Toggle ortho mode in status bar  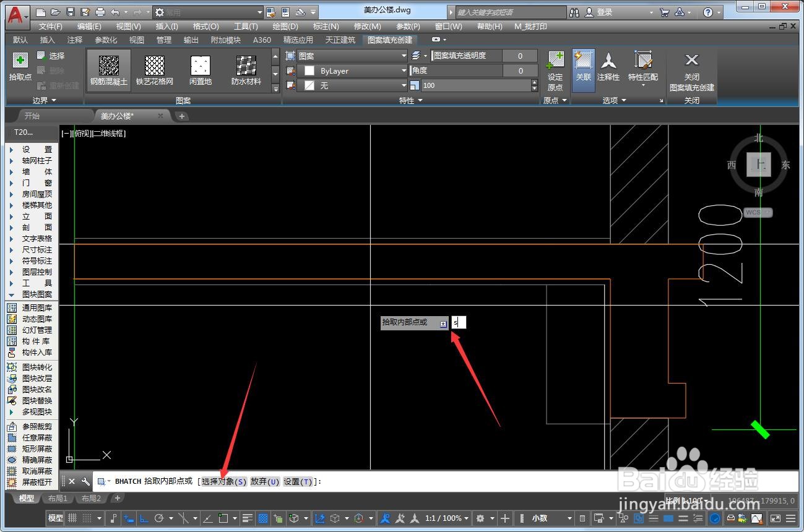click(144, 518)
